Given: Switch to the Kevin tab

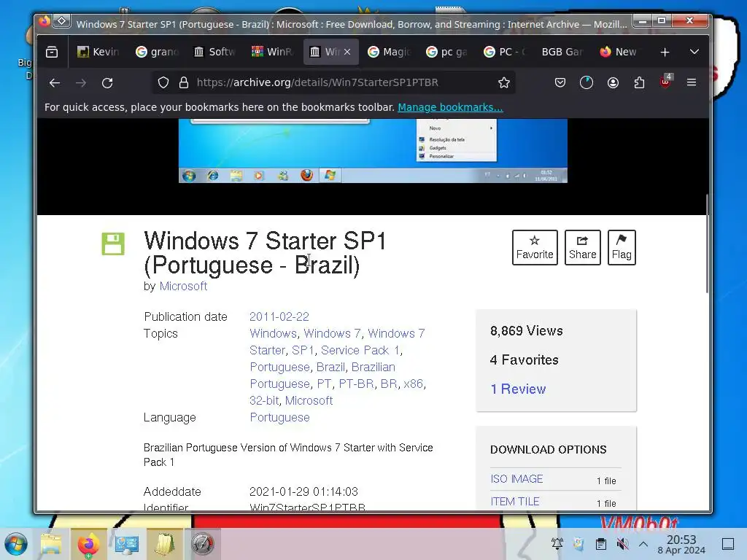Looking at the screenshot, I should [x=98, y=52].
